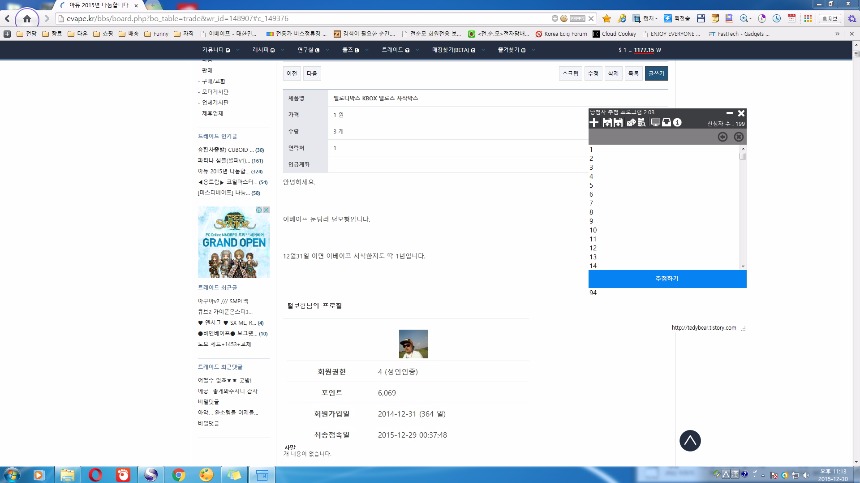860x483 pixels.
Task: Click the info icon in lottery app toolbar
Action: pos(678,123)
